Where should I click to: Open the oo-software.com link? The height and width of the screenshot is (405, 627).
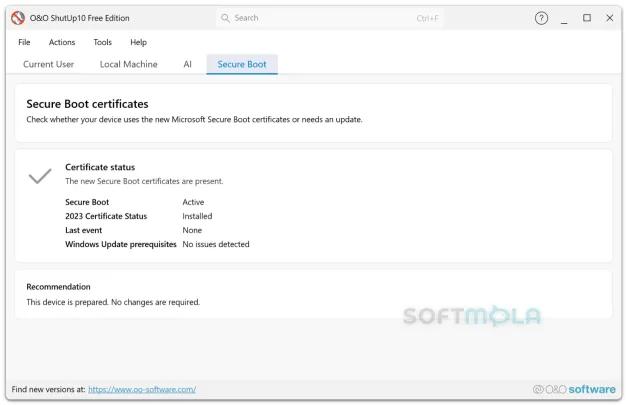(x=142, y=389)
